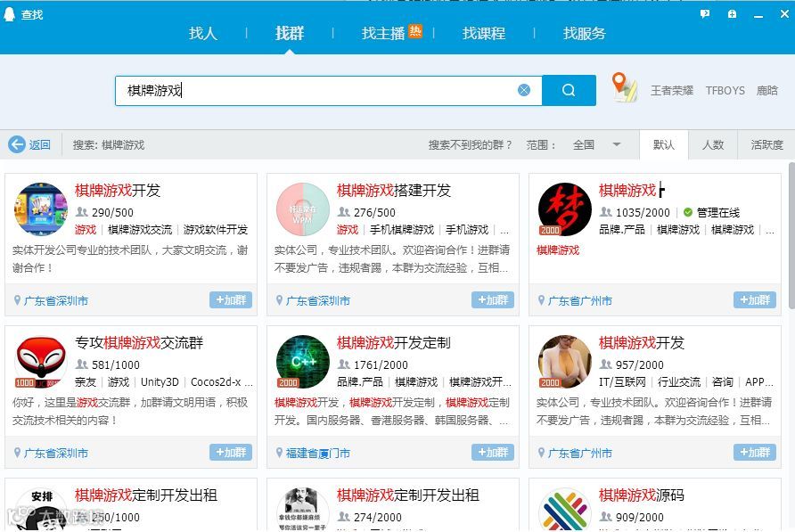Click tag 棋牌游戏交流 in first card

140,230
